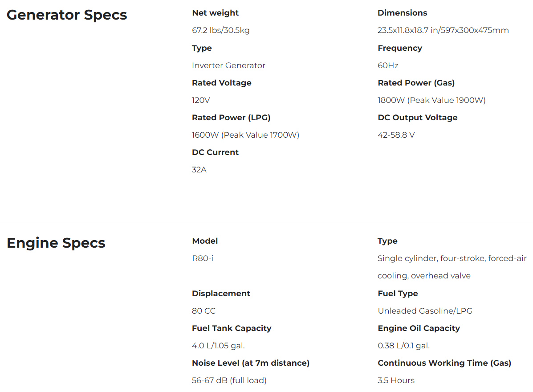The height and width of the screenshot is (392, 533).
Task: Select the Net weight label
Action: [215, 13]
